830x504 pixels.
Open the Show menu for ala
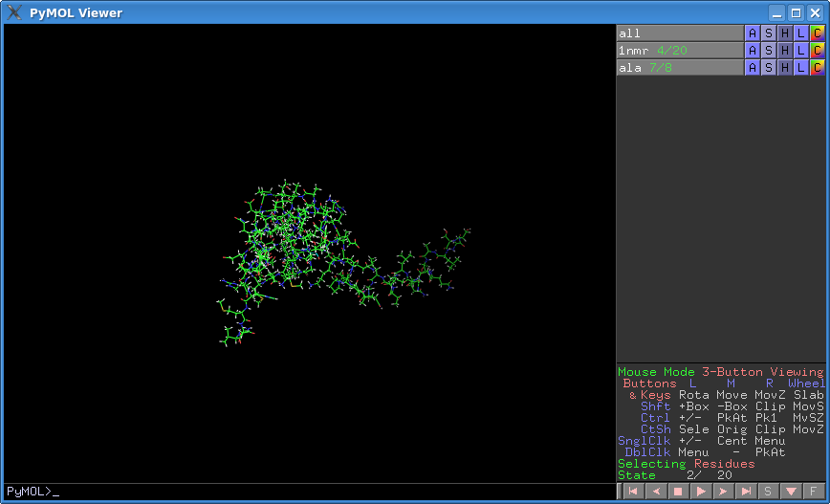[x=768, y=68]
